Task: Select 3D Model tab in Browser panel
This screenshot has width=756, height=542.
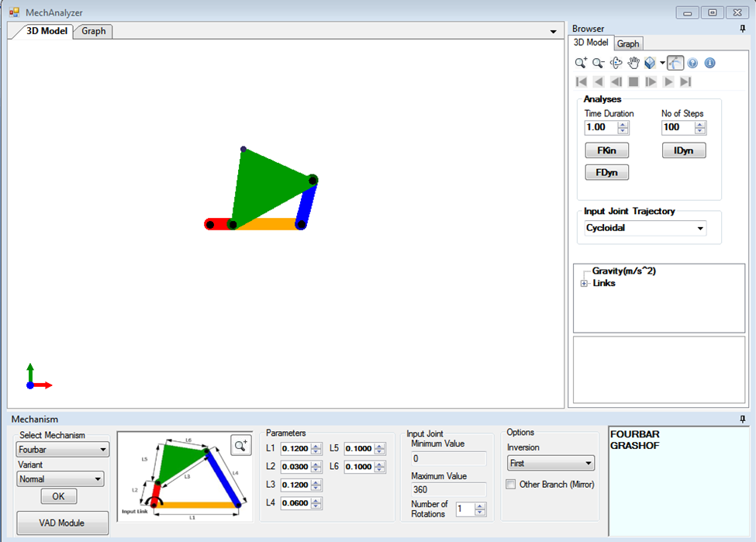Action: coord(591,43)
